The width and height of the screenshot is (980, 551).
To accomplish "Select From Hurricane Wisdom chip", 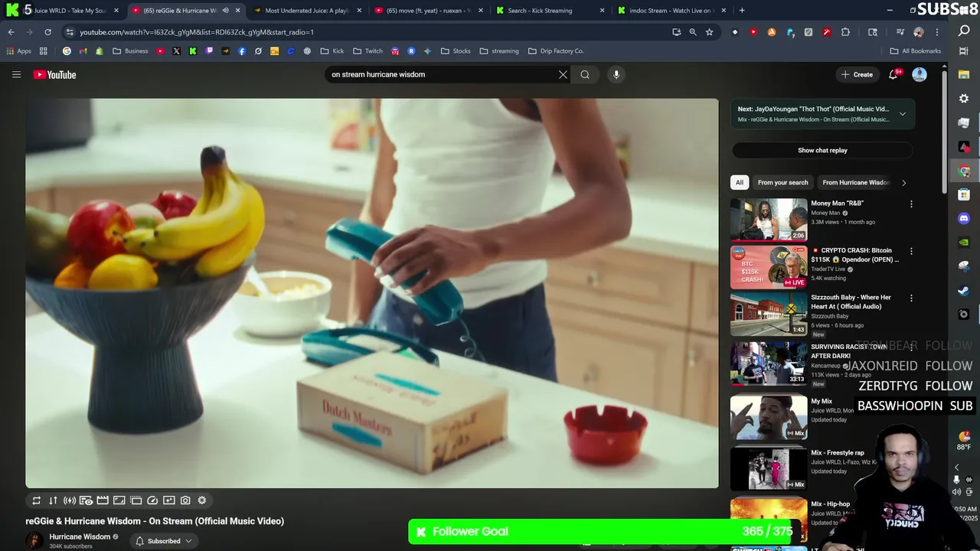I will pyautogui.click(x=855, y=183).
